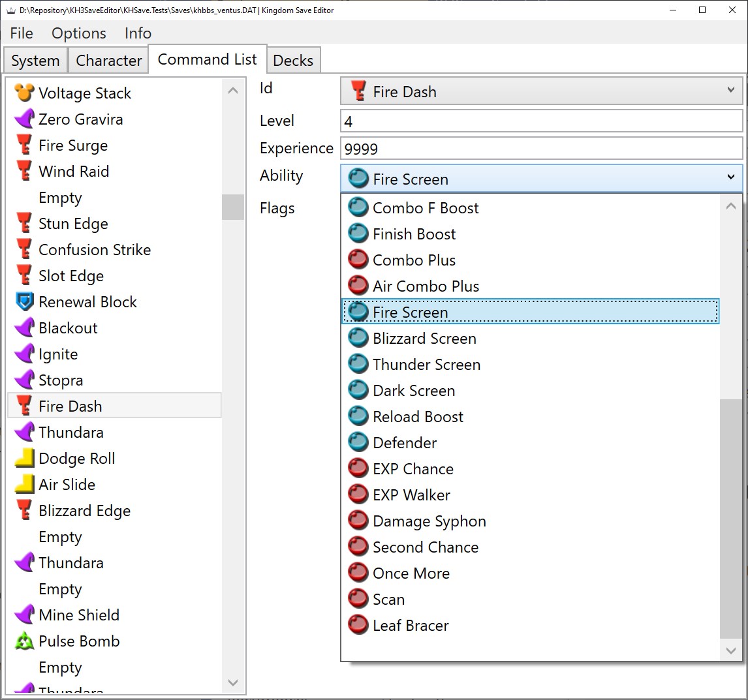Open the File menu
This screenshot has width=748, height=700.
[x=22, y=33]
